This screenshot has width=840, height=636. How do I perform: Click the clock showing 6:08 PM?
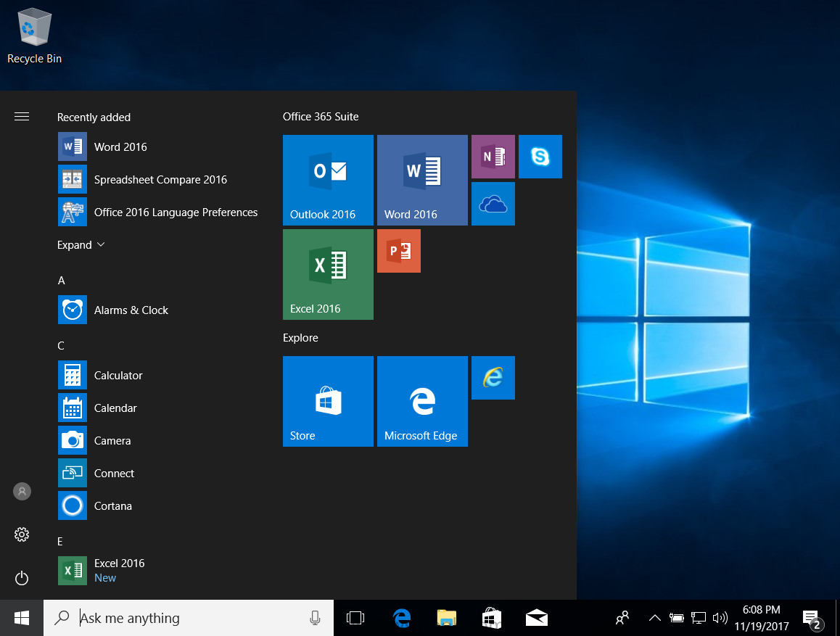[761, 618]
